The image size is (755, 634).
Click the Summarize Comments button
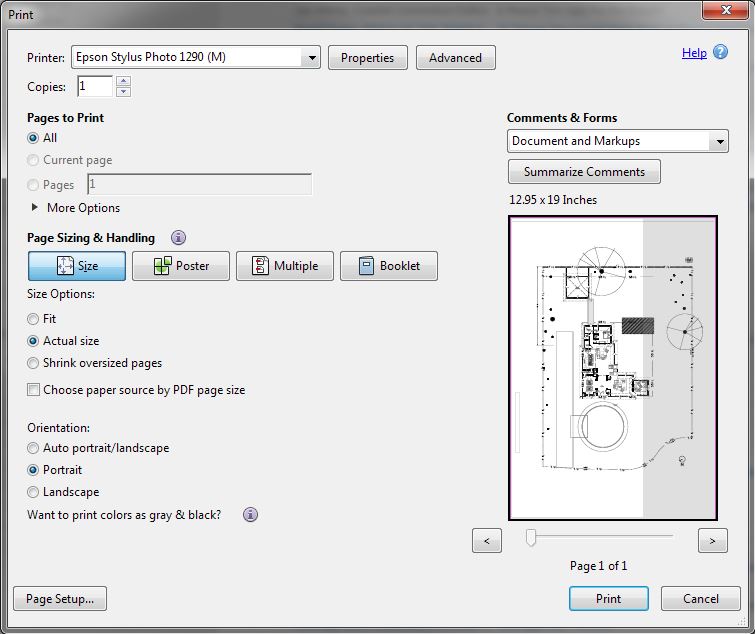pyautogui.click(x=584, y=172)
